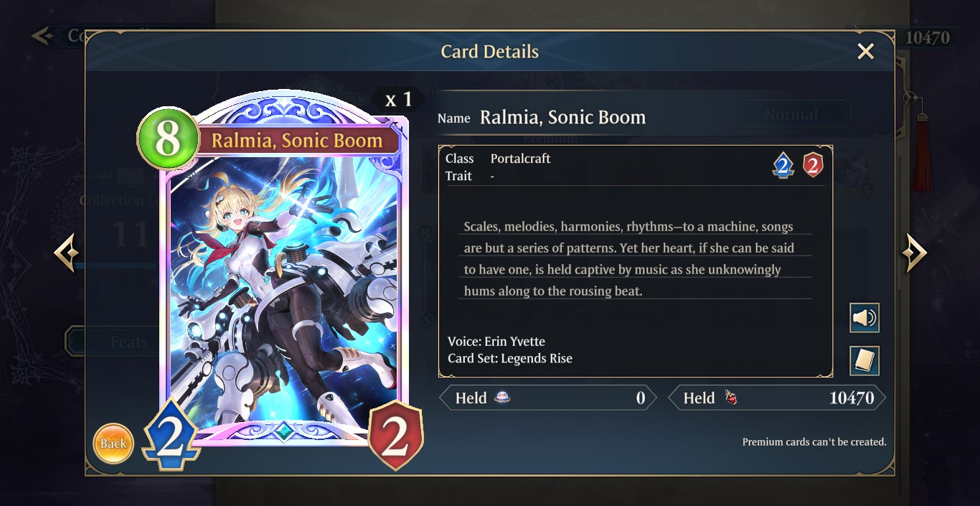Go to the next card arrow
This screenshot has height=506, width=980.
click(914, 253)
